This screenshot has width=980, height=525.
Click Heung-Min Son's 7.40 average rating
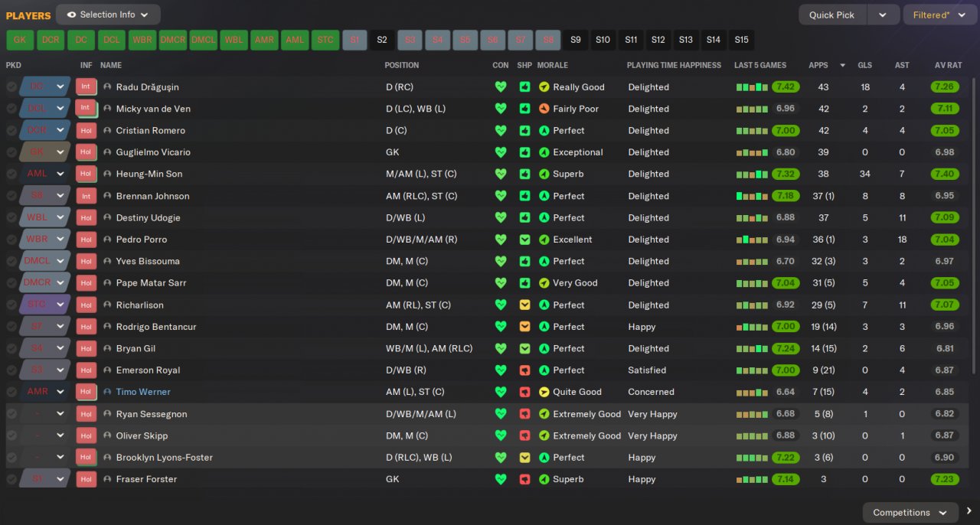[945, 174]
